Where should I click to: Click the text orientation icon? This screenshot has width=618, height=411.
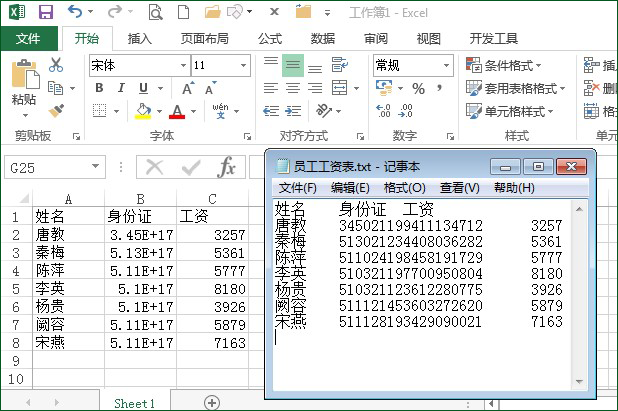pos(324,111)
